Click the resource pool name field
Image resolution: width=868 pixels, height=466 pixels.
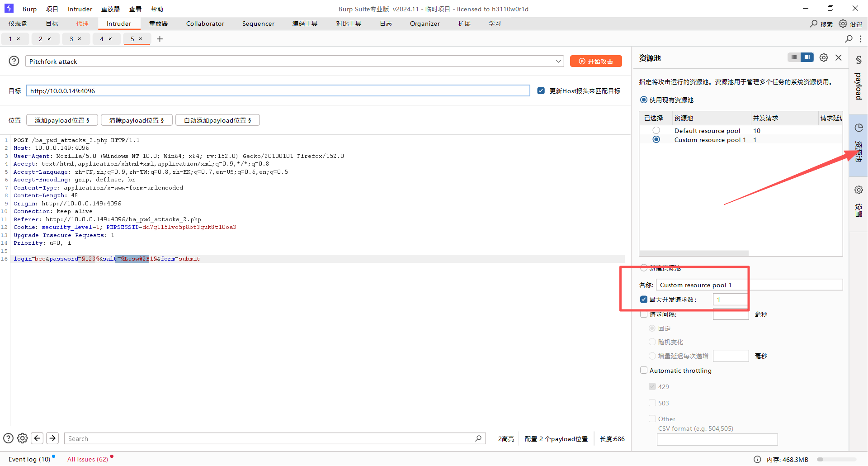point(749,285)
